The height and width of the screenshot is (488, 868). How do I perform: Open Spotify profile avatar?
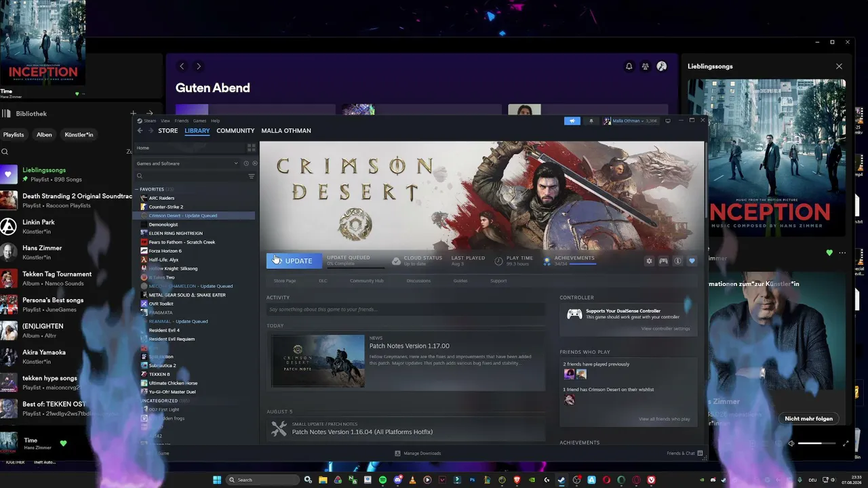[662, 66]
